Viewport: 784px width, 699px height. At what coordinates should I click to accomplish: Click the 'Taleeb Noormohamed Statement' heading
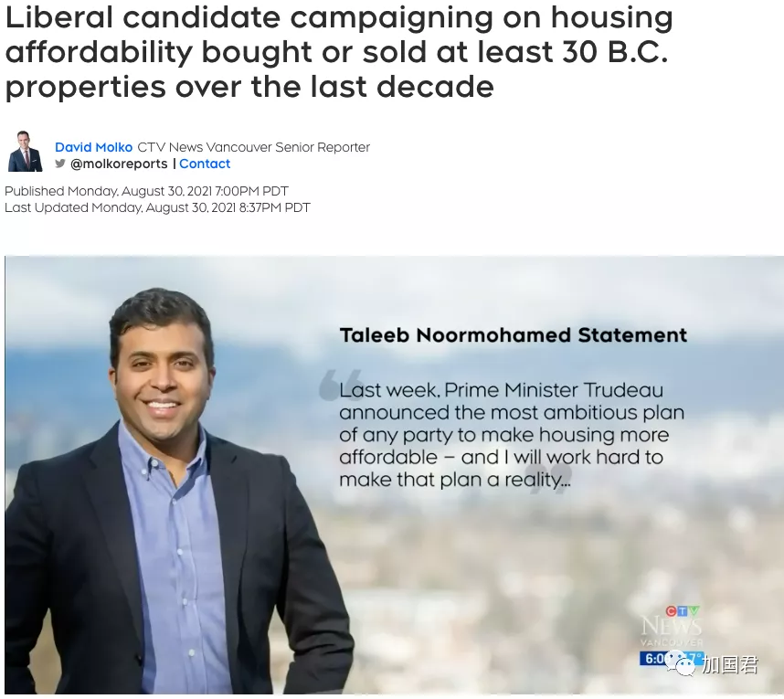[x=513, y=335]
